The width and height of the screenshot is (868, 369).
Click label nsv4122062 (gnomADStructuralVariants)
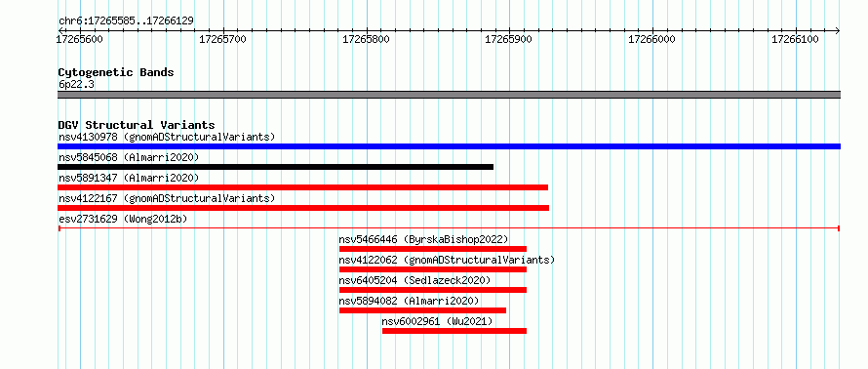pos(447,260)
